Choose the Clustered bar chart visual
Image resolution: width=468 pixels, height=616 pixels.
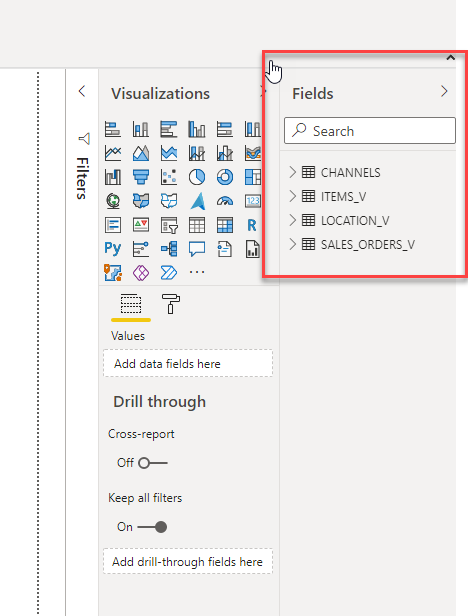169,129
